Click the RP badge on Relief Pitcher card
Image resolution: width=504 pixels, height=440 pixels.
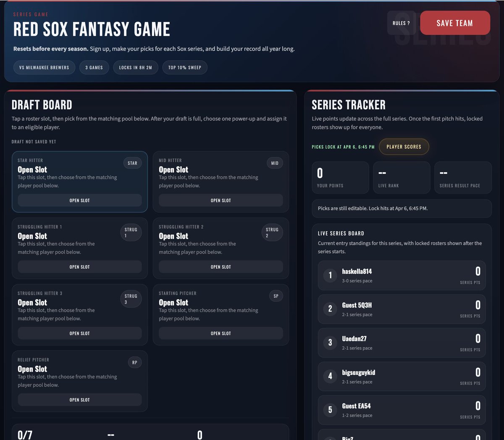coord(135,362)
